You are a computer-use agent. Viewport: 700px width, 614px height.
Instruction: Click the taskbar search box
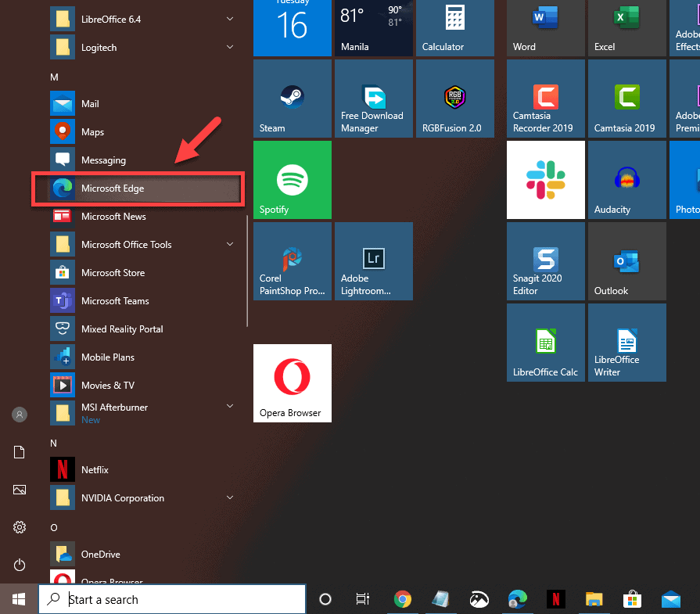(x=172, y=599)
